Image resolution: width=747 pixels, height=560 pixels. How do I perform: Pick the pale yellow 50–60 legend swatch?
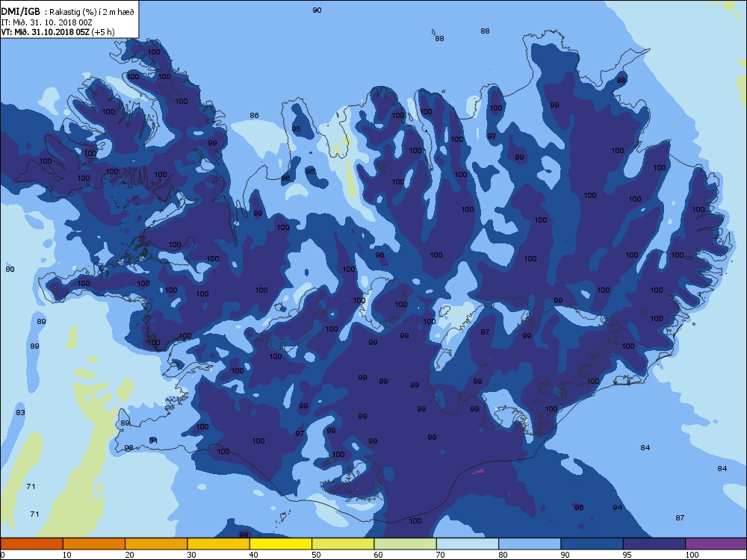click(343, 544)
